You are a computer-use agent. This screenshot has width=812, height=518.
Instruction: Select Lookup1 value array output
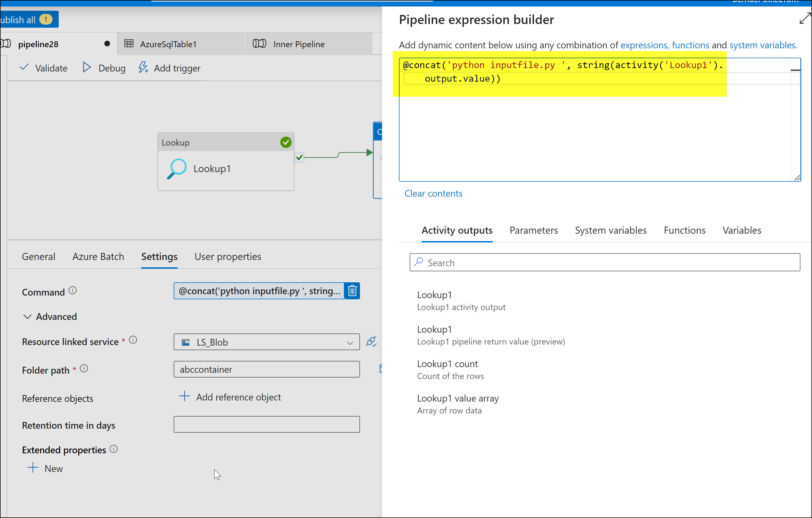458,398
